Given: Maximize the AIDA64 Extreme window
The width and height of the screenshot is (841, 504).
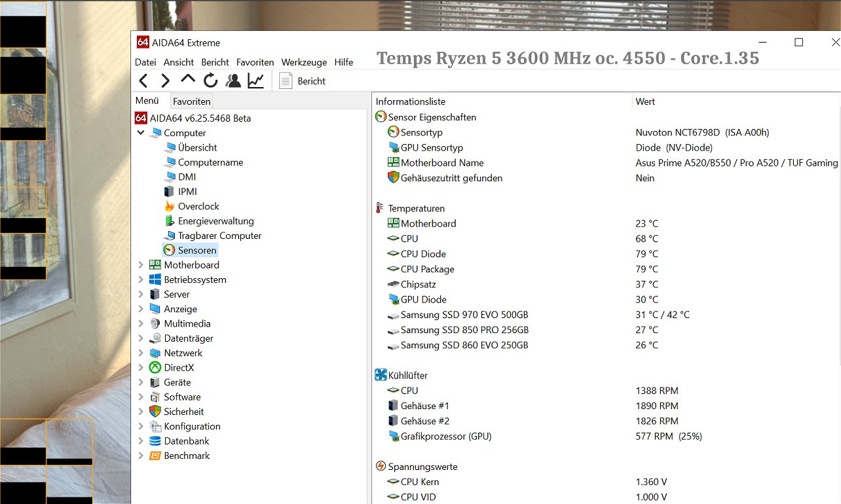Looking at the screenshot, I should click(x=798, y=43).
